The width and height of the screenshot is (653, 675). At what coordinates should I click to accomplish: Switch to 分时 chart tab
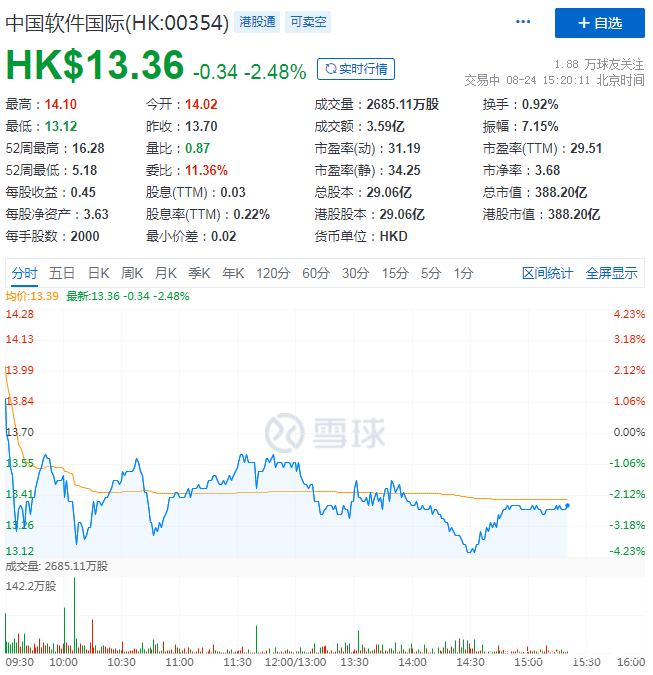24,273
